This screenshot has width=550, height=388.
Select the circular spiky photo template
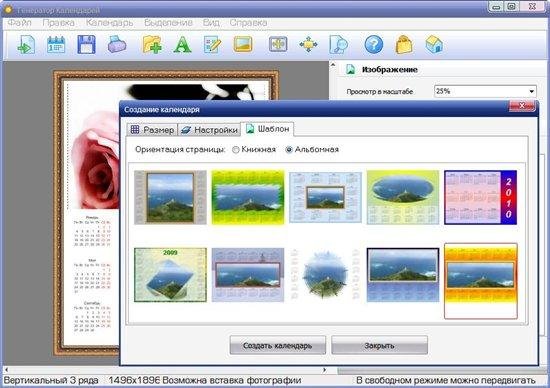pyautogui.click(x=325, y=275)
